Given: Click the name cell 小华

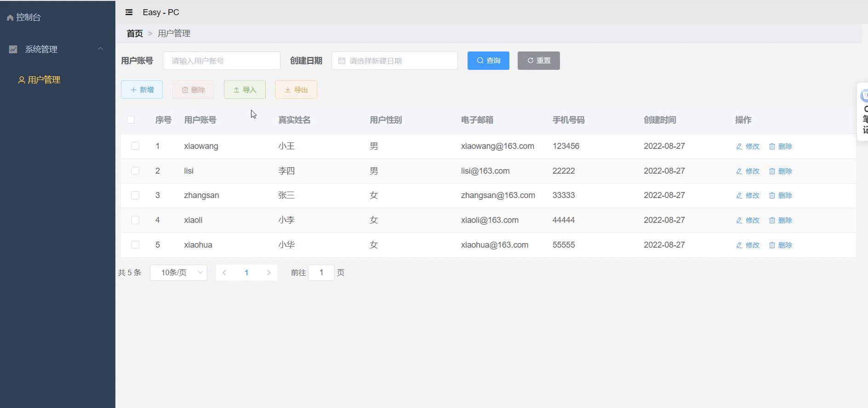Looking at the screenshot, I should (x=286, y=245).
